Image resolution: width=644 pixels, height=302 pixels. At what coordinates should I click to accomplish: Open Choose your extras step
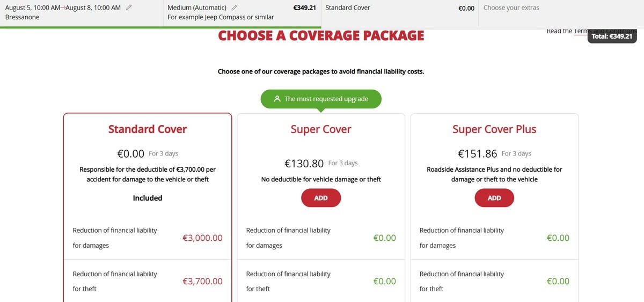coord(561,13)
